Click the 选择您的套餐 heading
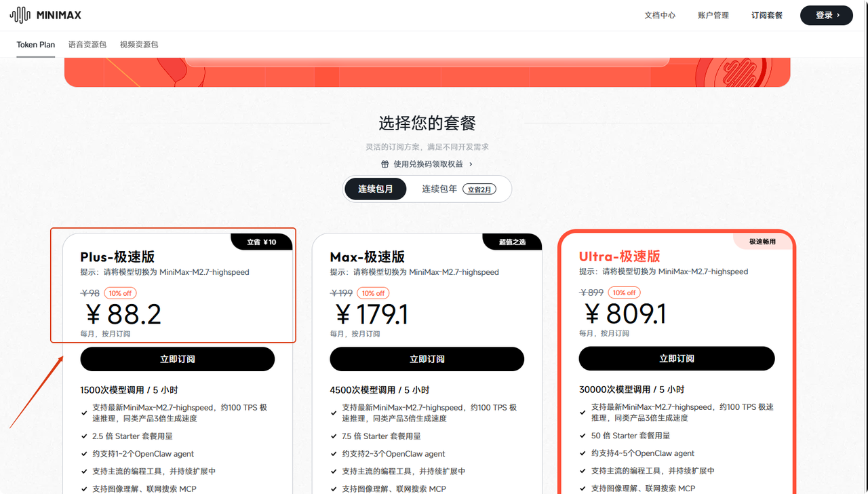Screen dimensions: 868x494 pos(427,123)
